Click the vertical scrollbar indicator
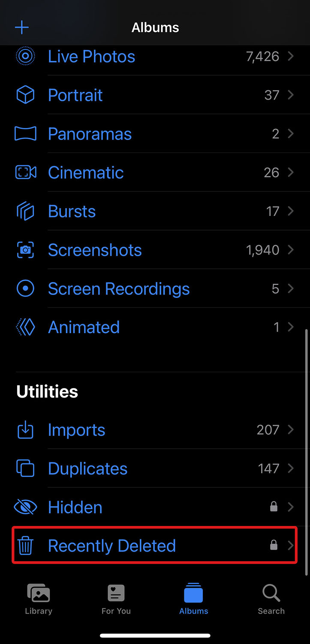 [x=306, y=452]
